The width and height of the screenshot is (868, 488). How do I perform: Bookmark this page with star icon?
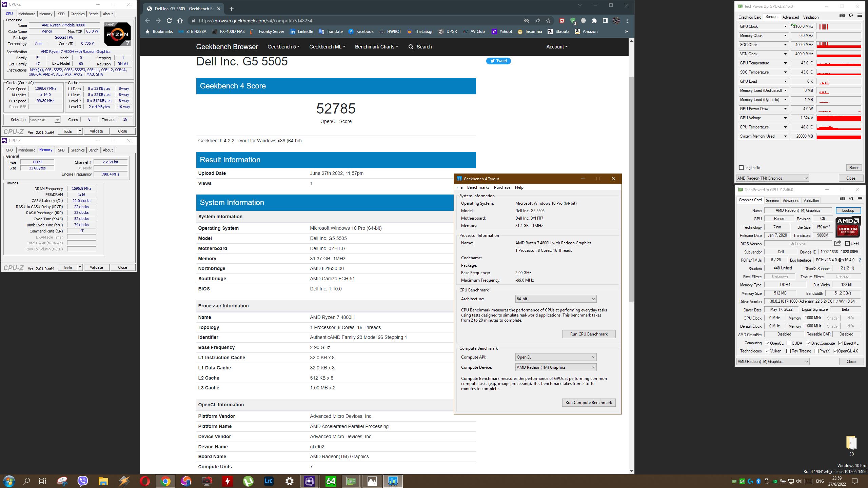(548, 21)
